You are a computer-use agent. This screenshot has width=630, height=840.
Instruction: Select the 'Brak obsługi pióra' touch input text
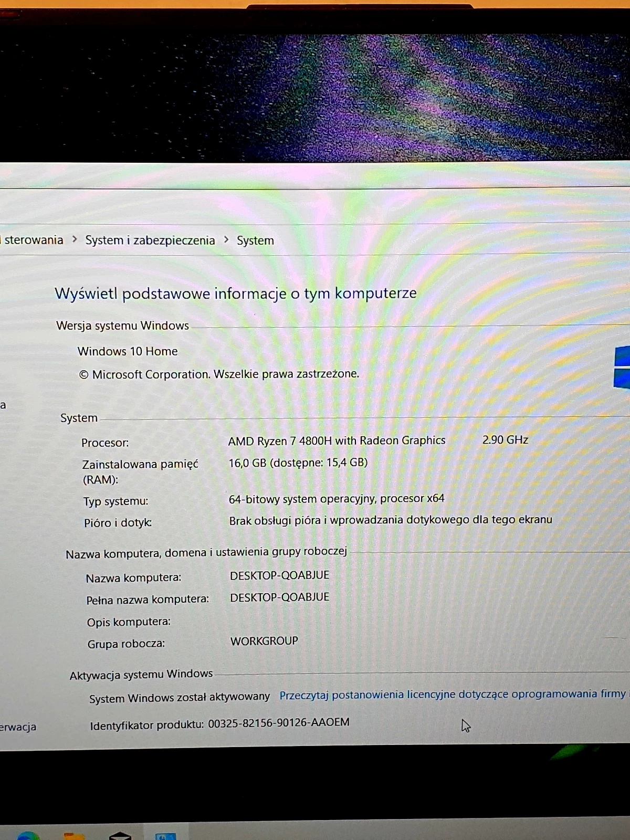pos(391,520)
